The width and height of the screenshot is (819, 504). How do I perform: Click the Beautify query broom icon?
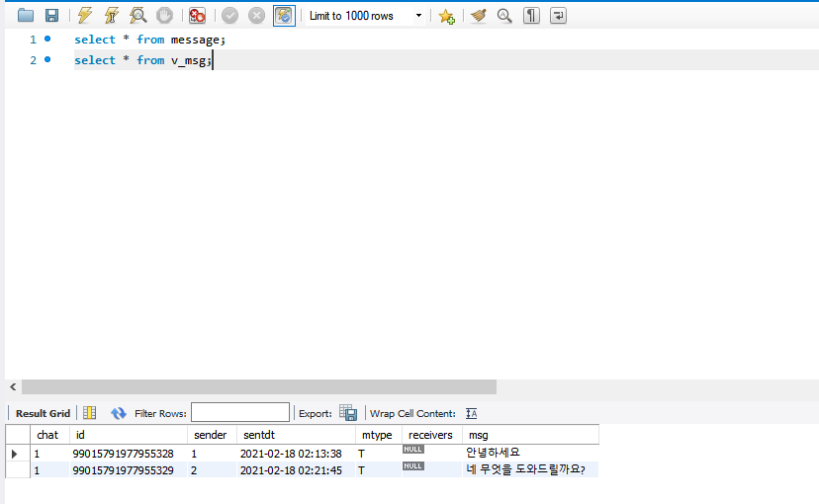pos(479,16)
